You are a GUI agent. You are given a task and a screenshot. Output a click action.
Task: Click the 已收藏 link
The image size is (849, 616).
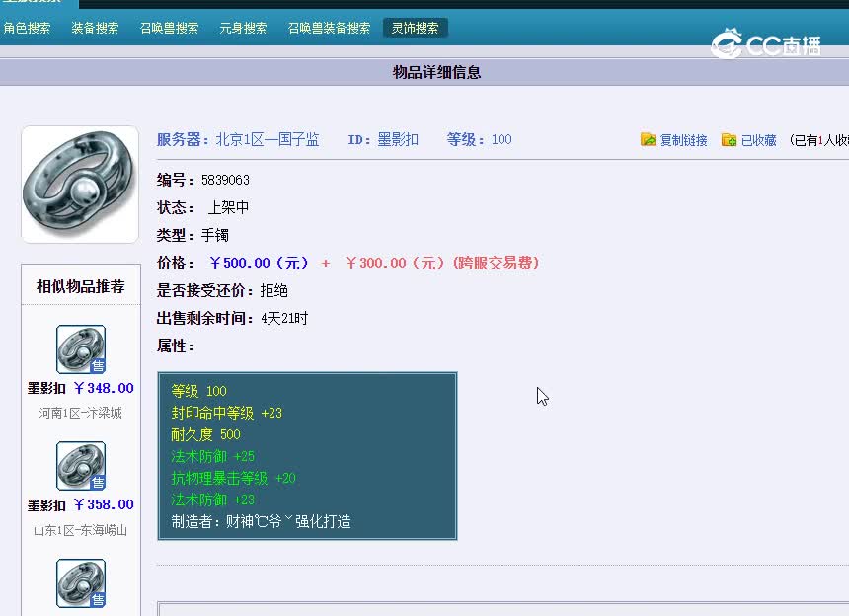(x=758, y=140)
